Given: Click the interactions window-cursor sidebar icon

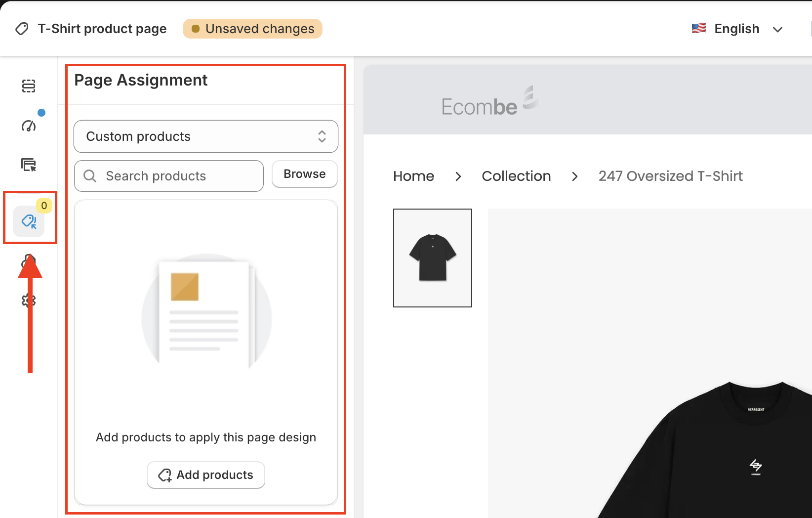Looking at the screenshot, I should [x=29, y=165].
